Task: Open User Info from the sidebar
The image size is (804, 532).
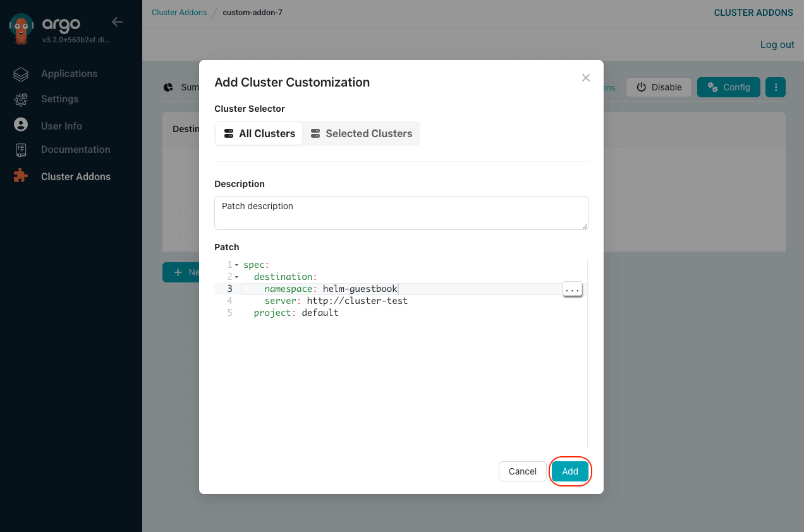Action: click(21, 125)
